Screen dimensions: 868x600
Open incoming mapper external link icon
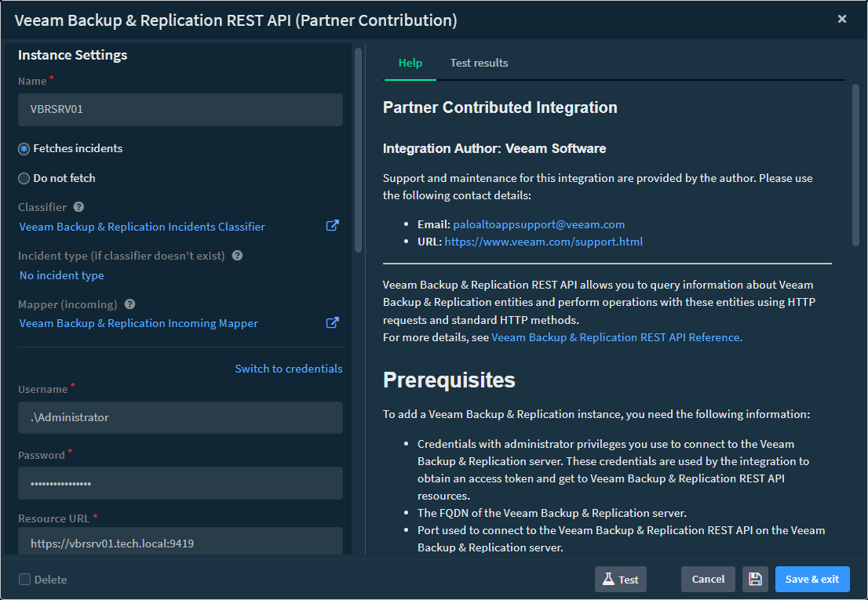332,323
